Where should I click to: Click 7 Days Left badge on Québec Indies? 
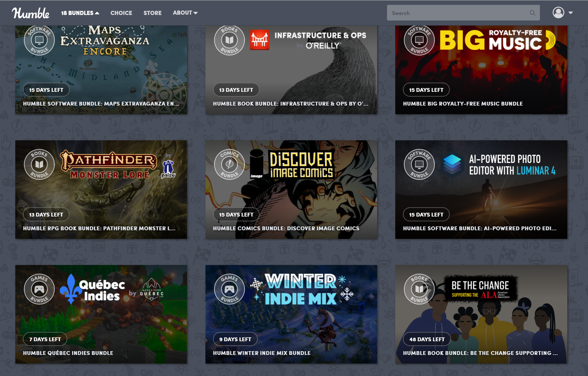point(45,339)
